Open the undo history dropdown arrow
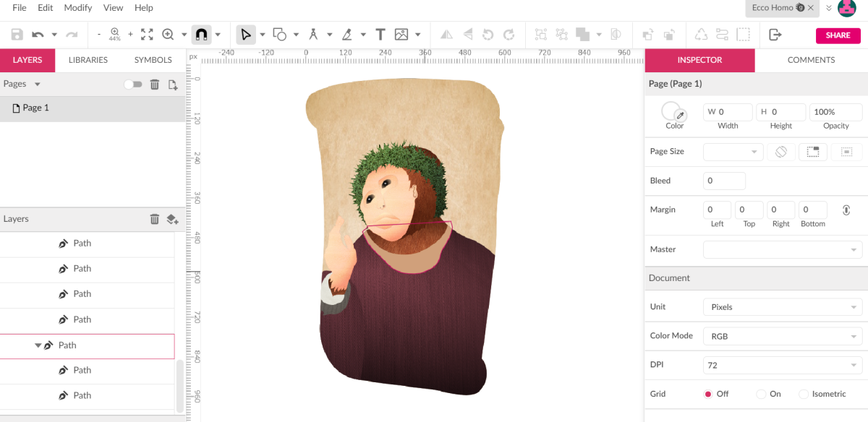This screenshot has height=422, width=868. pos(54,34)
